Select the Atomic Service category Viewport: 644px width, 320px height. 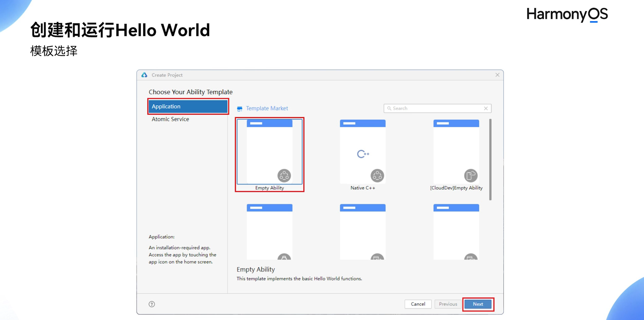pos(170,119)
